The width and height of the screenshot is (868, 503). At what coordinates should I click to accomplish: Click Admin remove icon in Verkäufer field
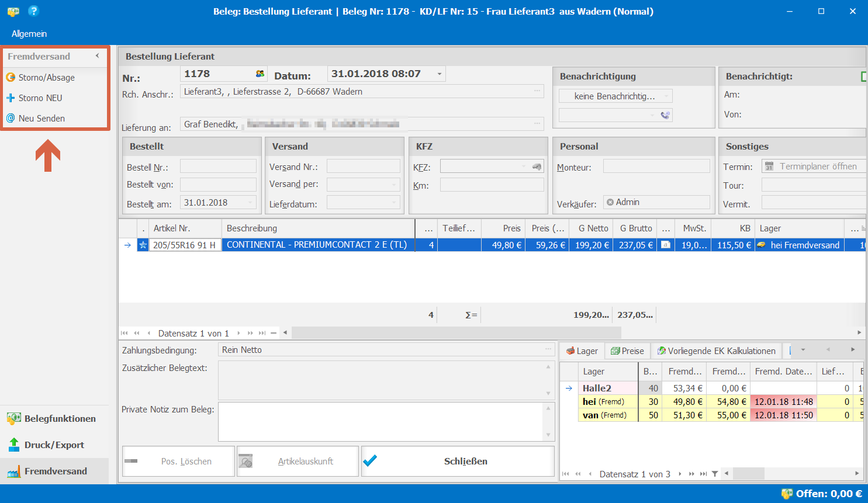[x=610, y=202]
